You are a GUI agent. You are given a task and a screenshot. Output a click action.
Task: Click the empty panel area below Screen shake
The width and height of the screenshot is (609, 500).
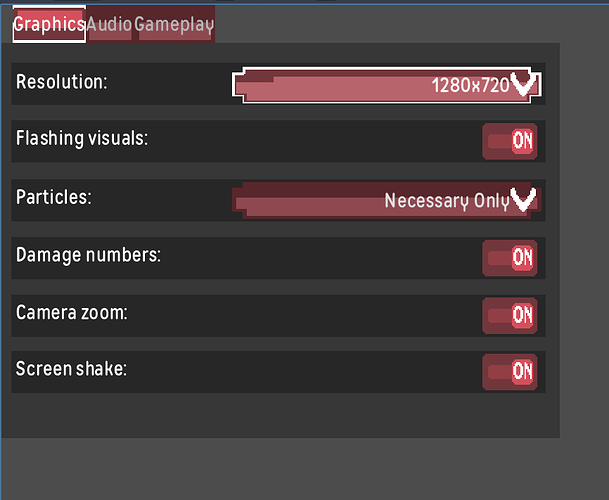(280, 415)
